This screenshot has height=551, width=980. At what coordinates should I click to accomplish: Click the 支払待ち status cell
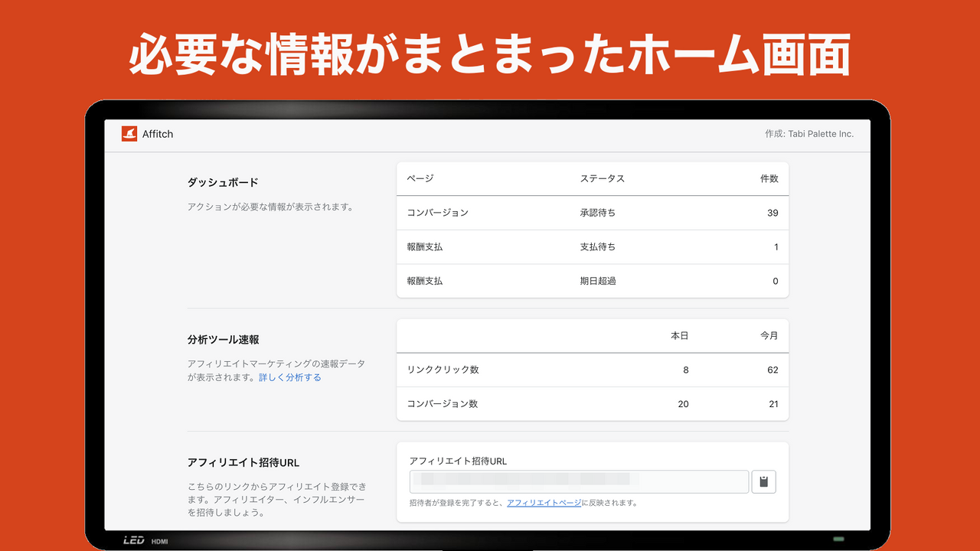[x=598, y=247]
